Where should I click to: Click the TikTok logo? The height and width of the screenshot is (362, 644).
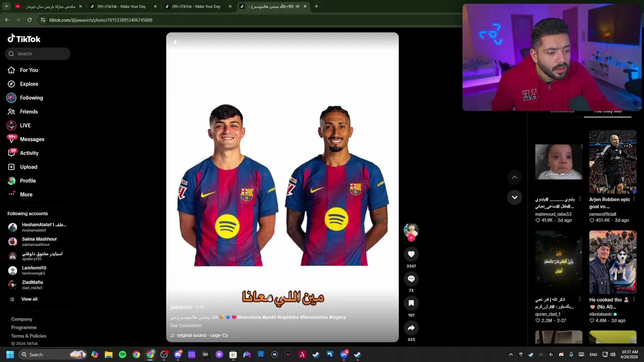(x=24, y=39)
